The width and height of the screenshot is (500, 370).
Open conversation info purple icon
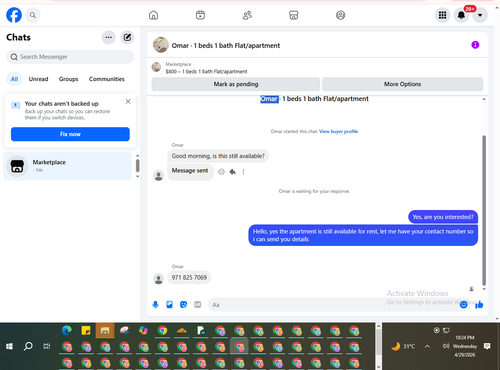tap(475, 45)
